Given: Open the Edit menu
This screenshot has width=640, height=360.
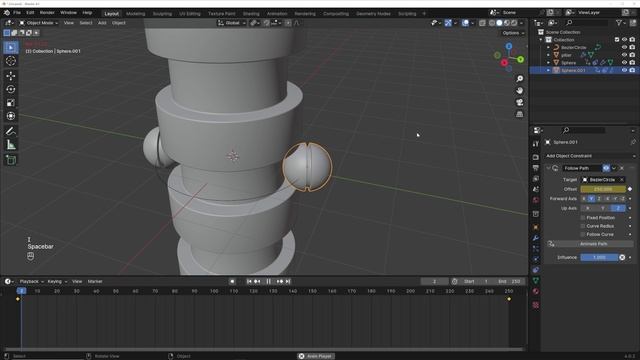Looking at the screenshot, I should pyautogui.click(x=30, y=13).
